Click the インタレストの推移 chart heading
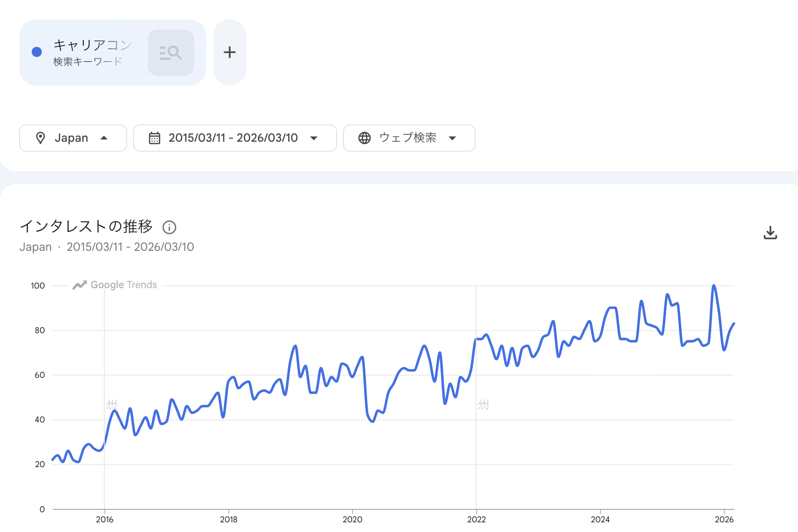Screen dimensions: 798x532 pyautogui.click(x=86, y=226)
